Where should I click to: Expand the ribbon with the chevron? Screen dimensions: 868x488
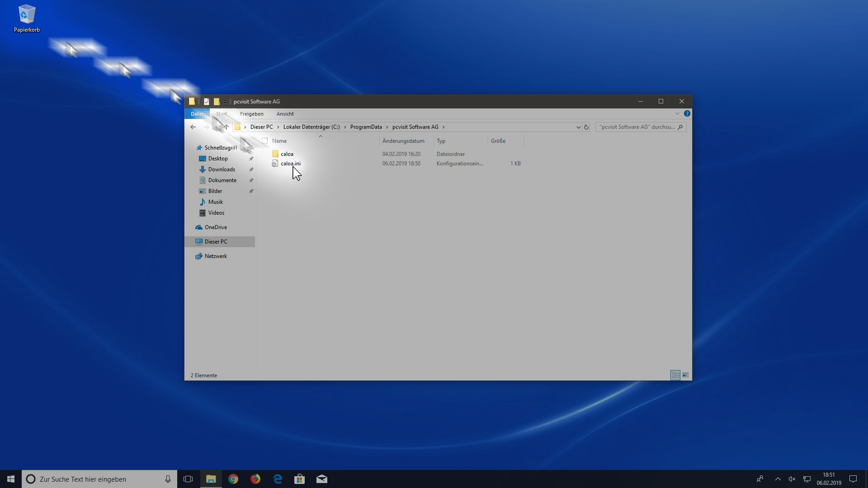pyautogui.click(x=677, y=113)
